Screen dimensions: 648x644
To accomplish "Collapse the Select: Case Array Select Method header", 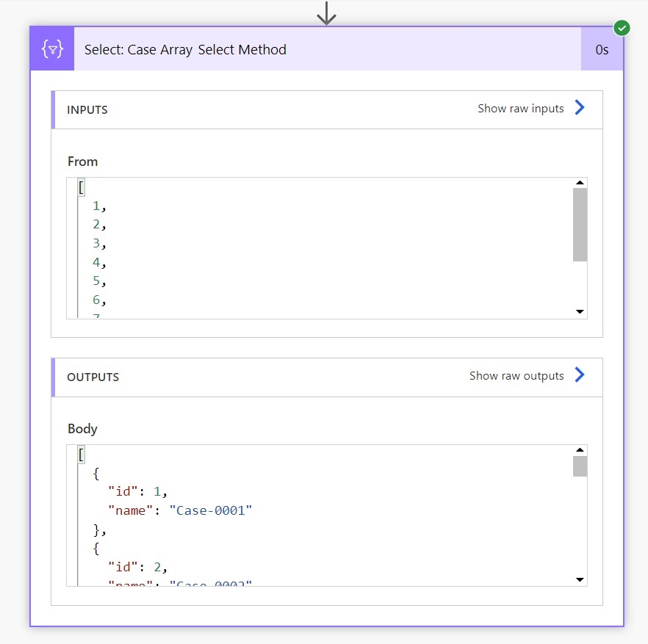I will tap(327, 49).
